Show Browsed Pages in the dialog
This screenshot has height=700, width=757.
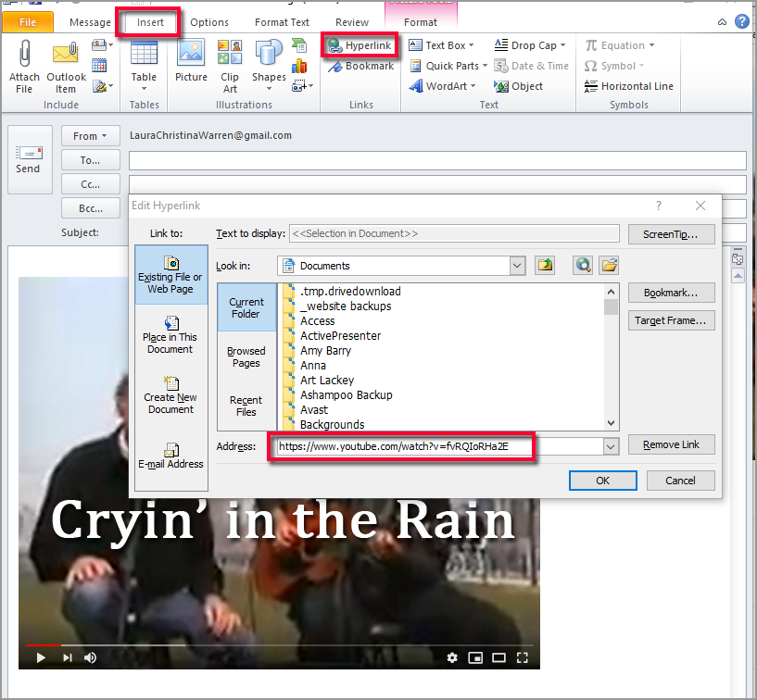(x=246, y=357)
